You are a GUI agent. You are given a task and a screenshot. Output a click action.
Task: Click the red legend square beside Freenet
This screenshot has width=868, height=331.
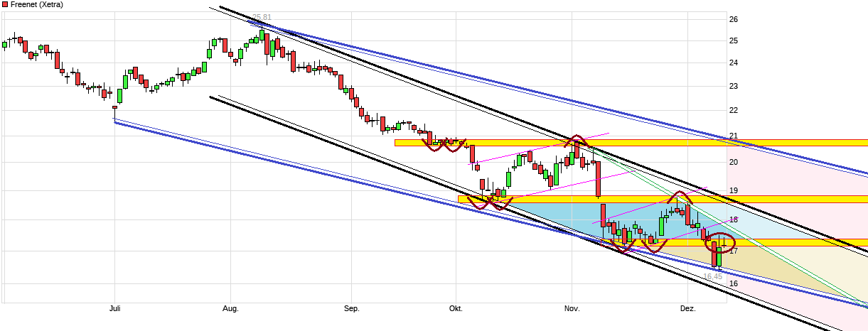pos(4,4)
